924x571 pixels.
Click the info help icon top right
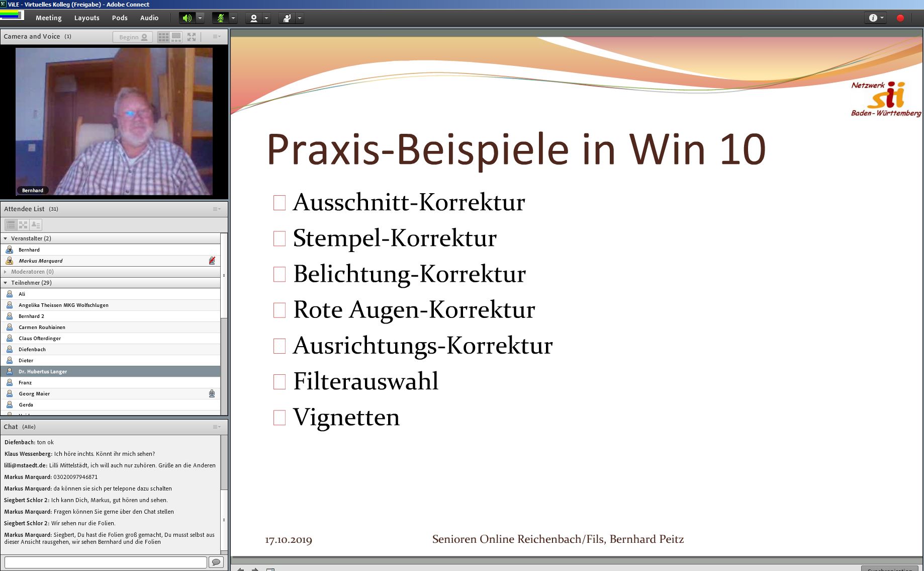point(876,18)
